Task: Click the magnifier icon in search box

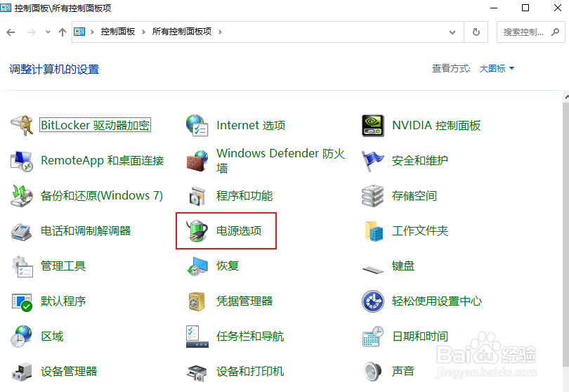Action: (x=555, y=32)
